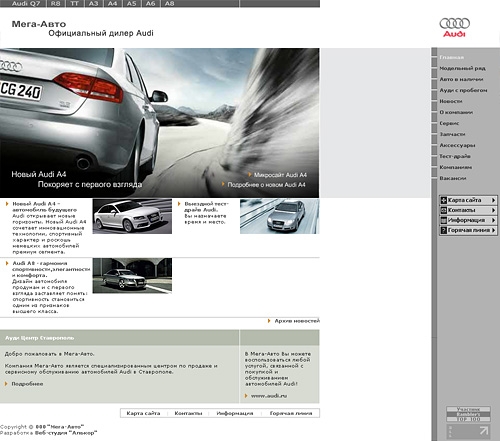
Task: Follow the Микросайт Audi A4 link
Action: [x=280, y=175]
